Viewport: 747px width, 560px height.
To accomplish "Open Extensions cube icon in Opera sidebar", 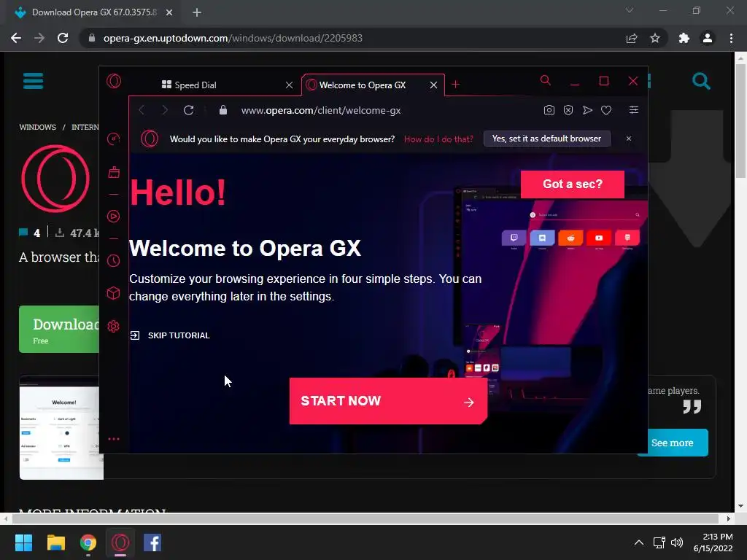I will pos(113,293).
